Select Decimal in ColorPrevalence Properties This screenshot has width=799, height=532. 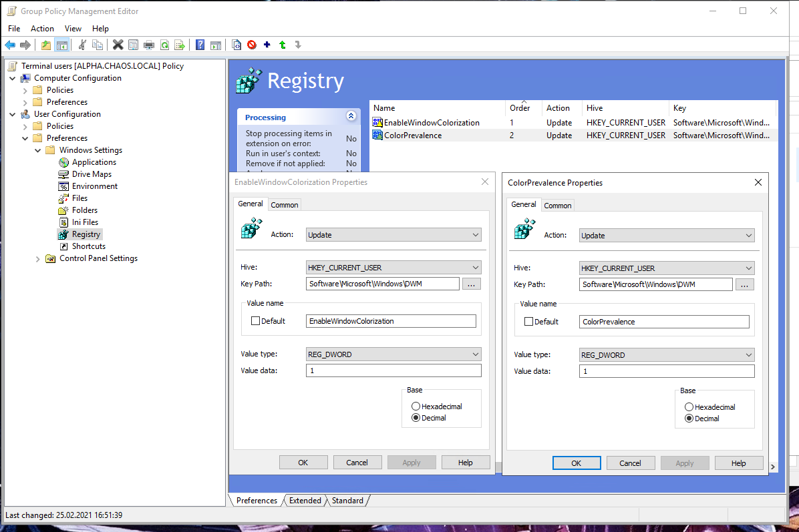(x=689, y=419)
